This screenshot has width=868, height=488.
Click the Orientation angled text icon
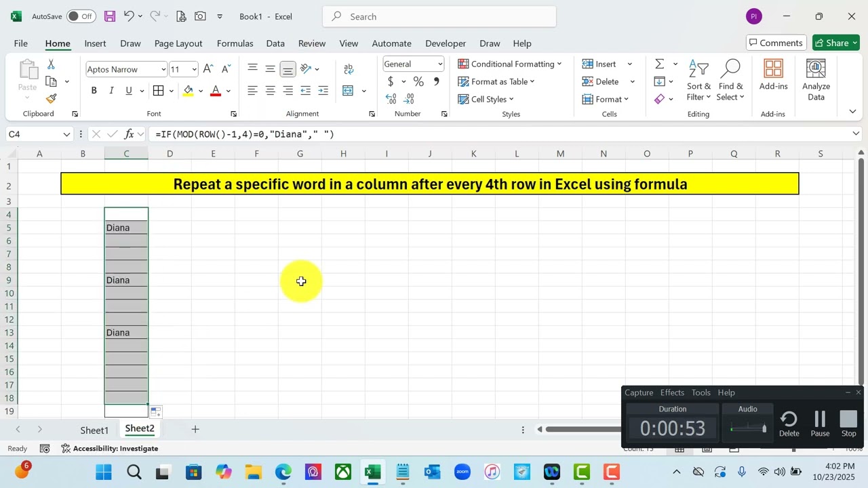coord(306,69)
